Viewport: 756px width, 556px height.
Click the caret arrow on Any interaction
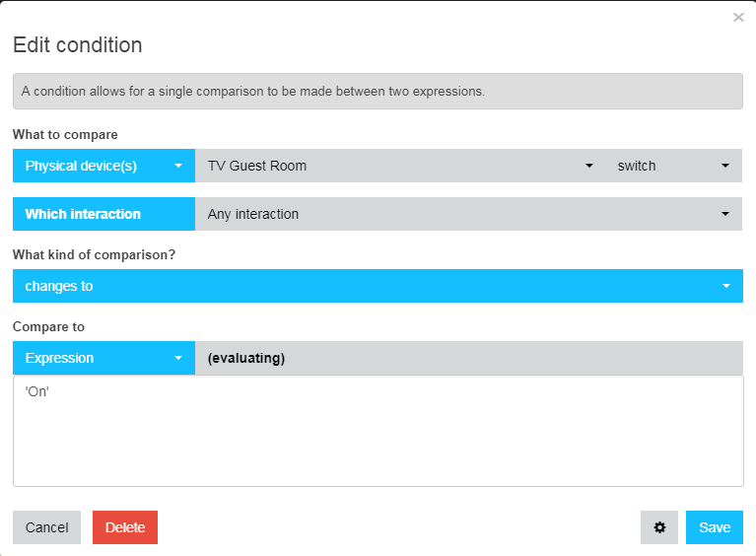[725, 214]
